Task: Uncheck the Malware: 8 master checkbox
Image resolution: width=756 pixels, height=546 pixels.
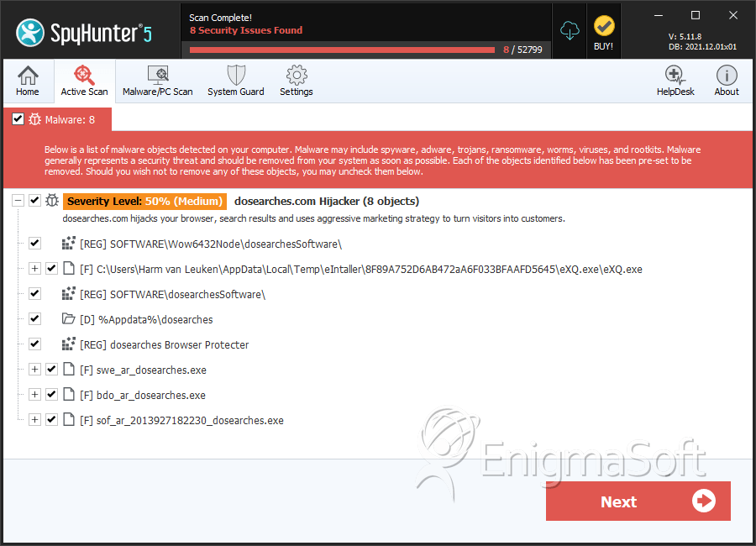Action: click(18, 119)
